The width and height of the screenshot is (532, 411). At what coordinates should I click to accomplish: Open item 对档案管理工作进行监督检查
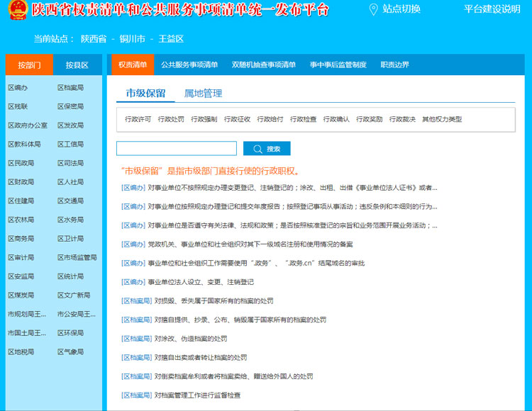click(x=197, y=395)
